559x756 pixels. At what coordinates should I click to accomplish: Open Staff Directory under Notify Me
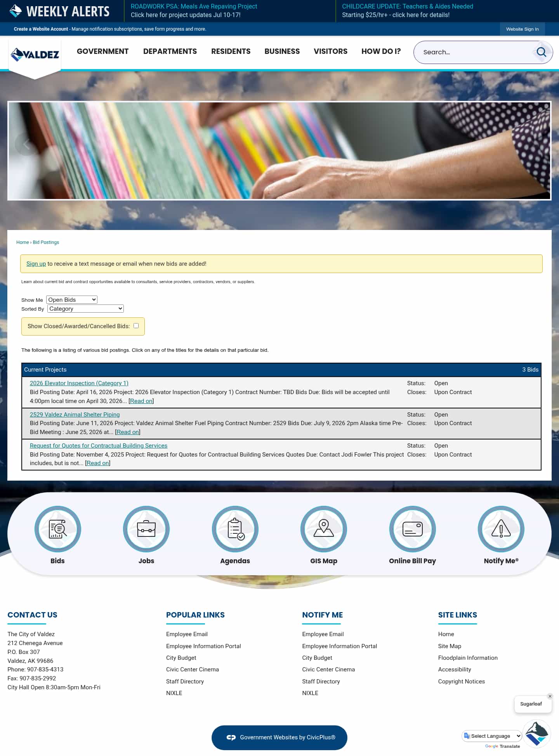[x=321, y=682]
